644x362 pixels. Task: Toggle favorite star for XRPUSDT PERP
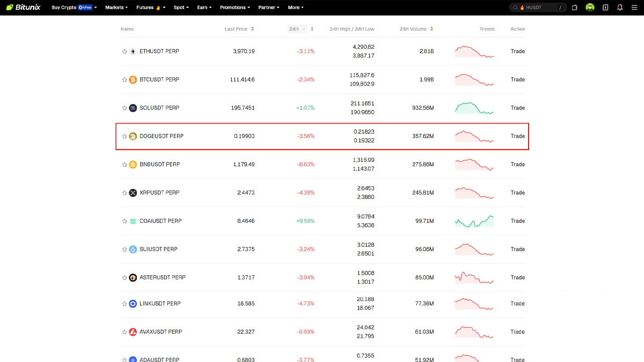coord(125,193)
